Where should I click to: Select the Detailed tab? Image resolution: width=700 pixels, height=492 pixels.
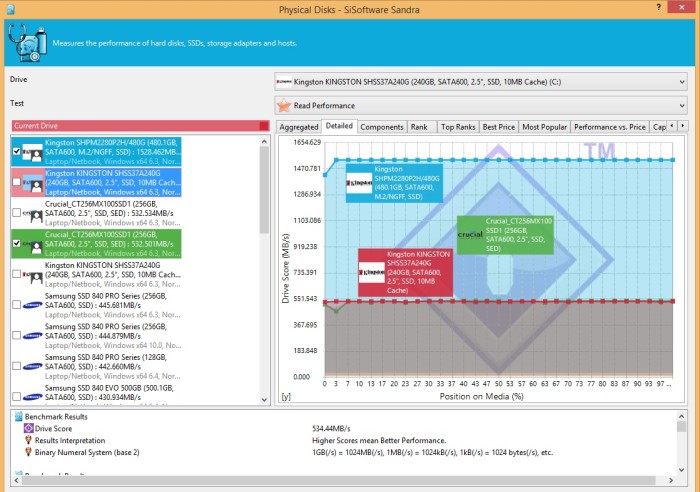[x=339, y=126]
